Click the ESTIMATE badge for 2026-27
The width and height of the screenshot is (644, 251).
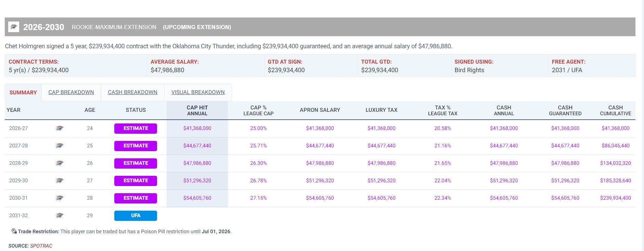point(136,128)
